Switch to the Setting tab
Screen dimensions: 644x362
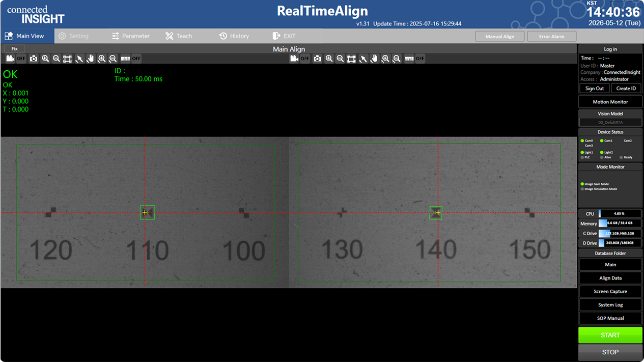point(73,36)
